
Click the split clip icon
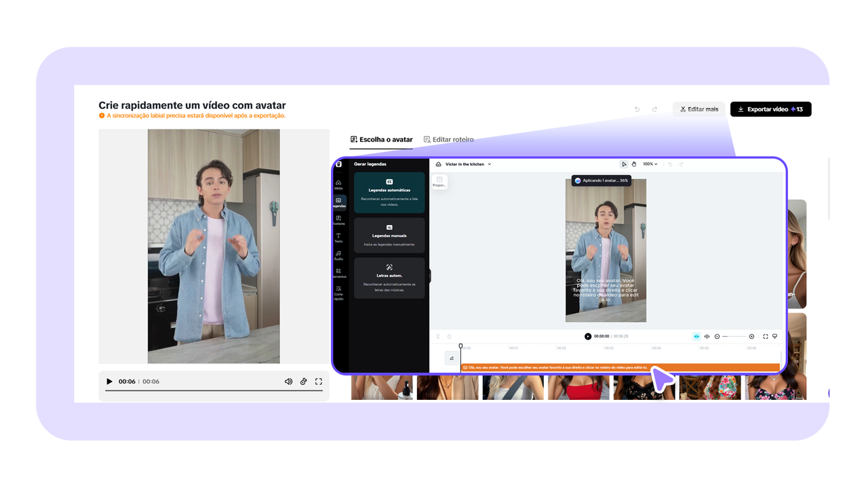(438, 336)
